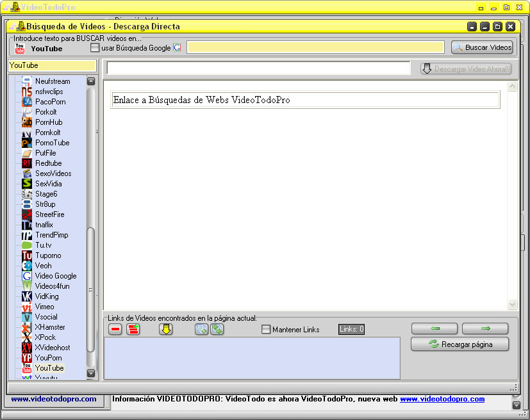Click Enlace a Búsquedas de Webs heading
Image resolution: width=530 pixels, height=420 pixels.
[x=201, y=100]
